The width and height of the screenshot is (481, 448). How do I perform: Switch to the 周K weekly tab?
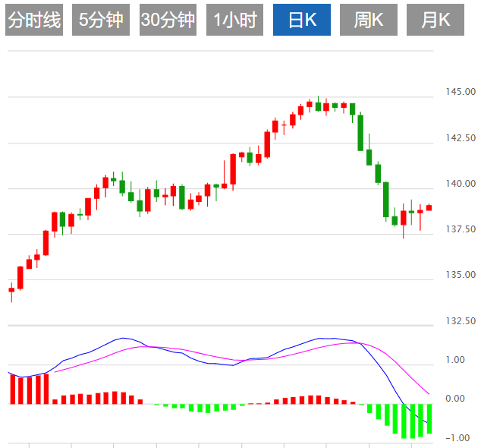click(x=369, y=20)
